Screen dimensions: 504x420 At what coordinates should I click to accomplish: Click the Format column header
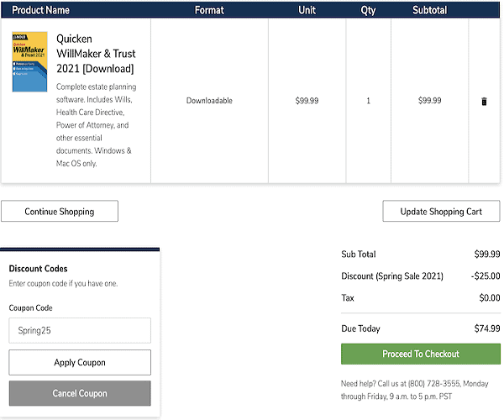click(209, 10)
